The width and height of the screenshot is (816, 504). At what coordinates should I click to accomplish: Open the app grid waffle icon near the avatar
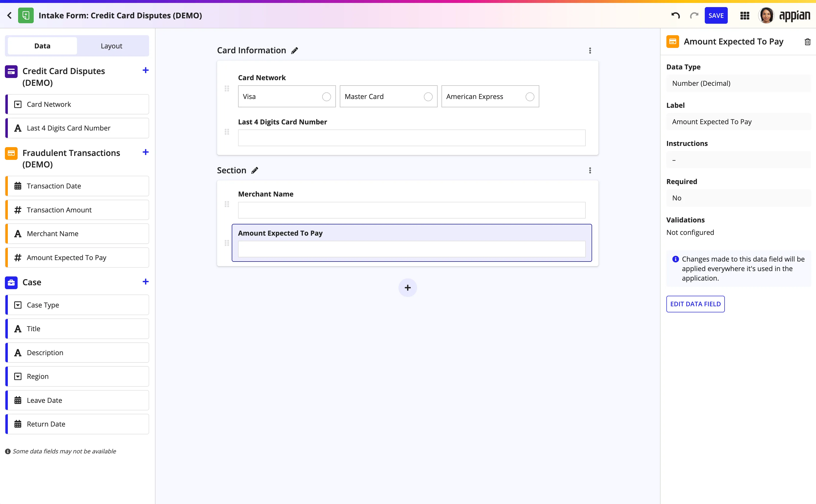coord(745,15)
